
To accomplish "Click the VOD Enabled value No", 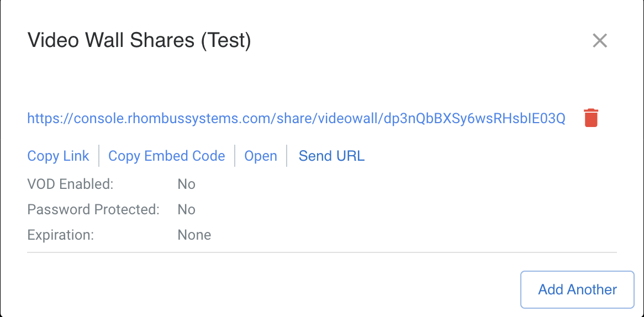I will (x=186, y=184).
